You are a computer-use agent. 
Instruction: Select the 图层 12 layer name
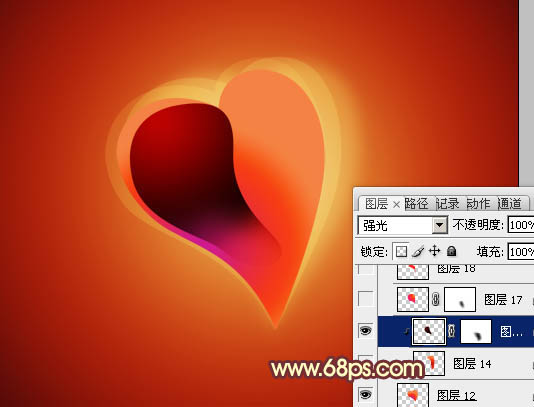pos(456,395)
